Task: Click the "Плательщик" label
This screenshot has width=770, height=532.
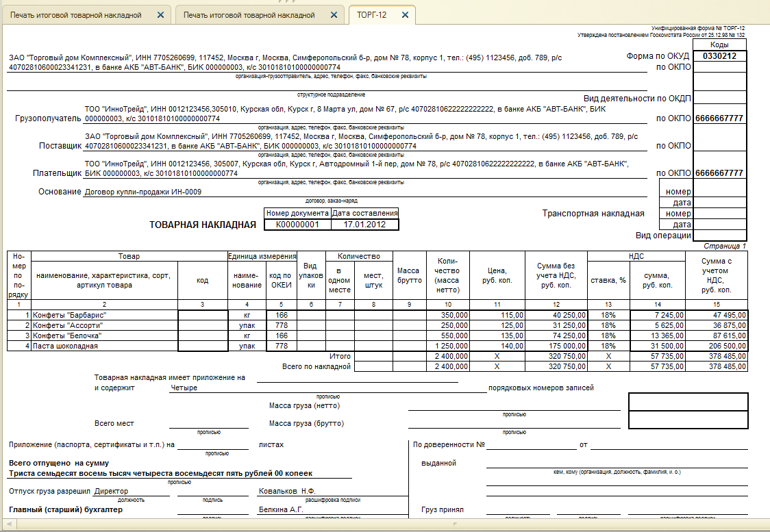Action: click(x=57, y=173)
